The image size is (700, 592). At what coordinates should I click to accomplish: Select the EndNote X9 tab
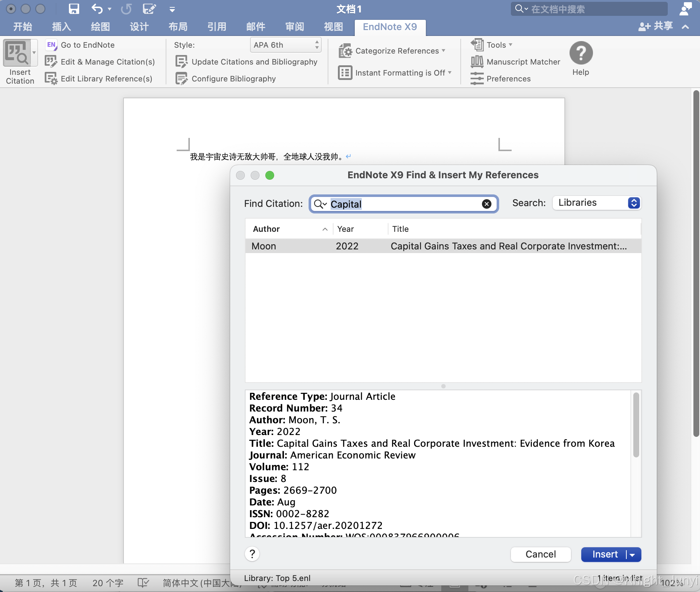(390, 27)
